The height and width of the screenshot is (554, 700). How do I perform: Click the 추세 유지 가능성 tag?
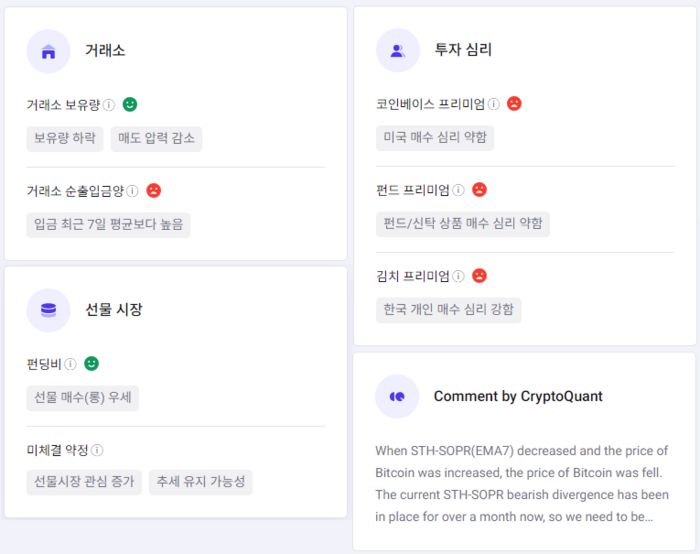[x=201, y=482]
